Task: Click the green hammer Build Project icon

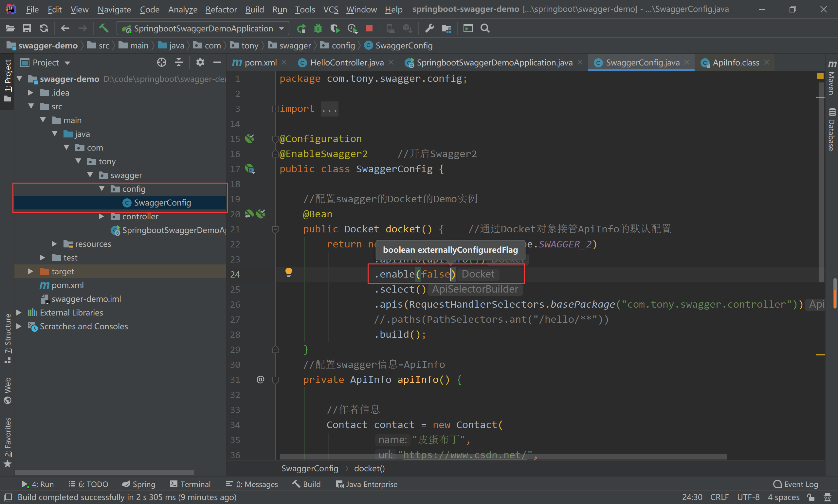Action: point(103,28)
